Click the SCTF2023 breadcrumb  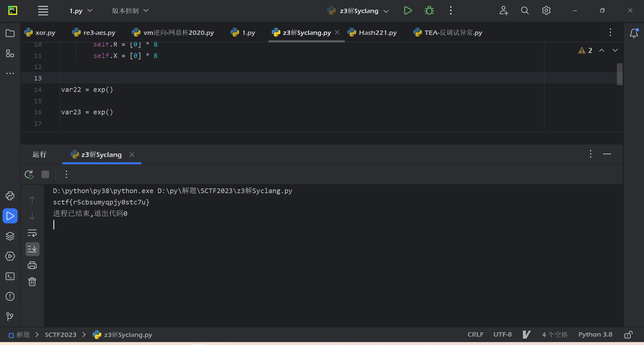(x=61, y=335)
